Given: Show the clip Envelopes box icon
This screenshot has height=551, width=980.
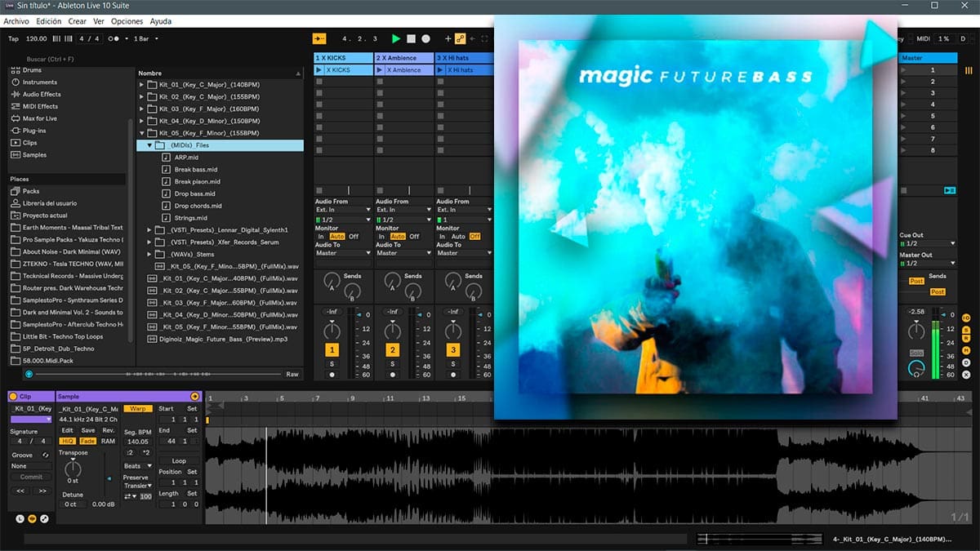Looking at the screenshot, I should tap(45, 518).
